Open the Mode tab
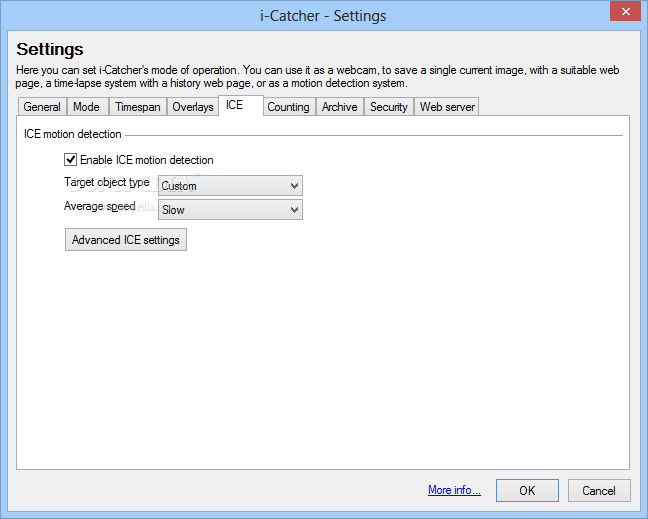 point(88,107)
